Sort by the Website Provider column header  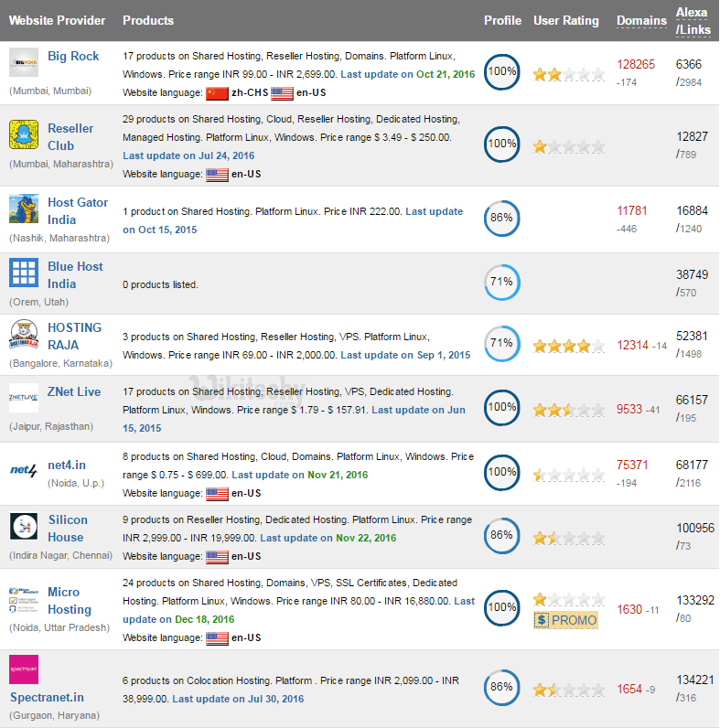(57, 20)
